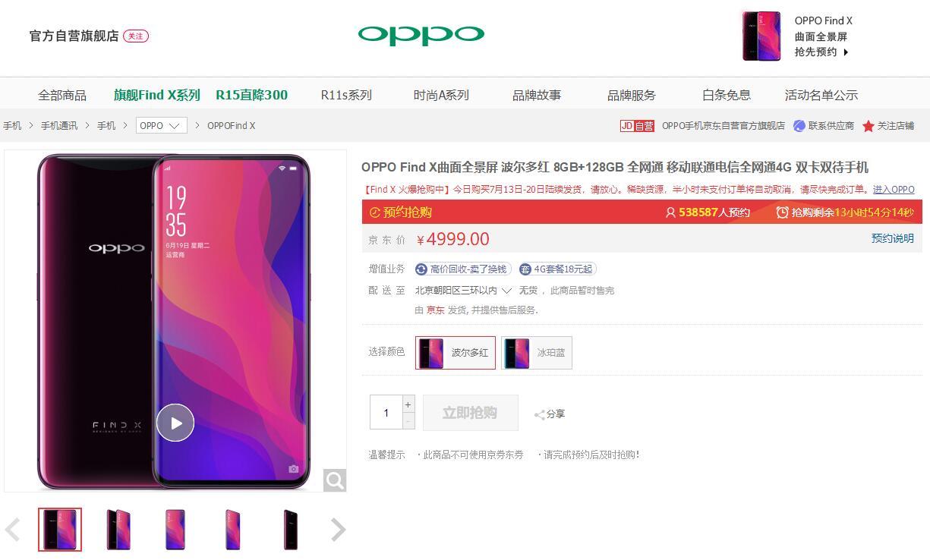Open the magnifier zoom icon on the product image
The width and height of the screenshot is (930, 560).
click(335, 480)
